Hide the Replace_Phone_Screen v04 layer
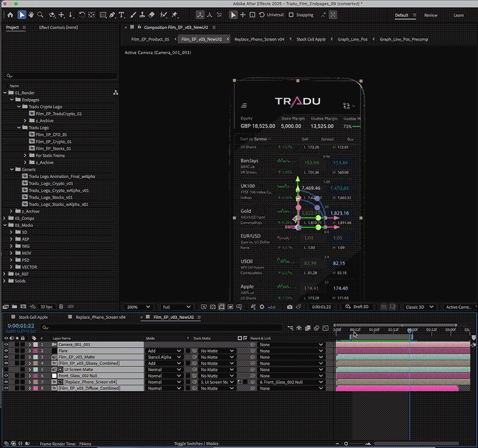The width and height of the screenshot is (478, 448). [x=6, y=382]
